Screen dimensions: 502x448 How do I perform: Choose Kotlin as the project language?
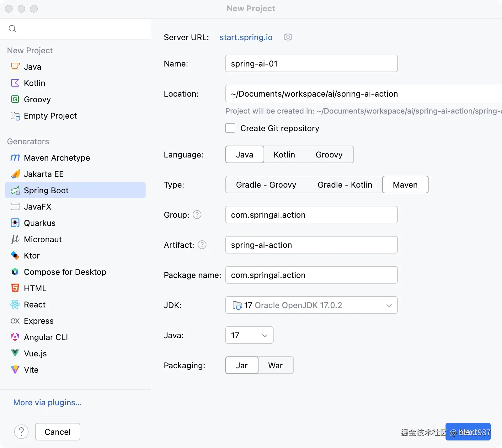coord(284,155)
